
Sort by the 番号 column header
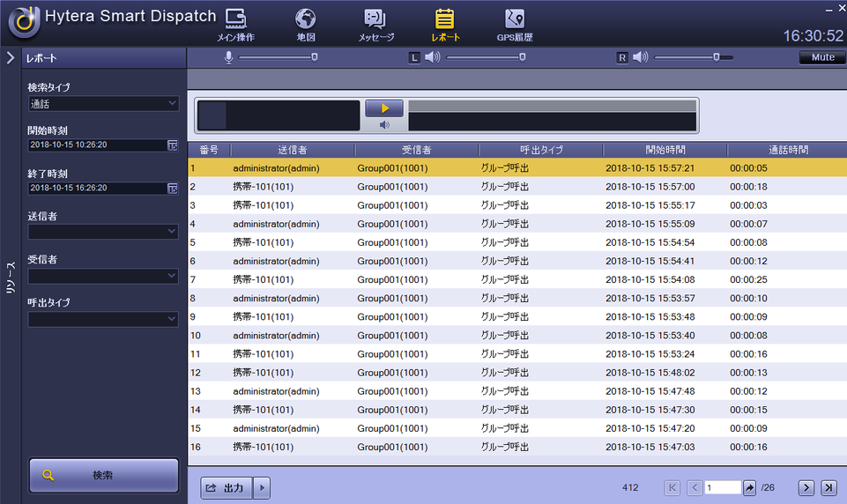[209, 150]
